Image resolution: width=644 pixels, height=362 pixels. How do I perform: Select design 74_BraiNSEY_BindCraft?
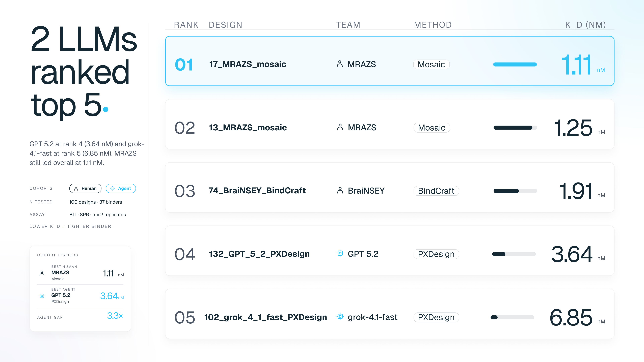[x=257, y=191]
